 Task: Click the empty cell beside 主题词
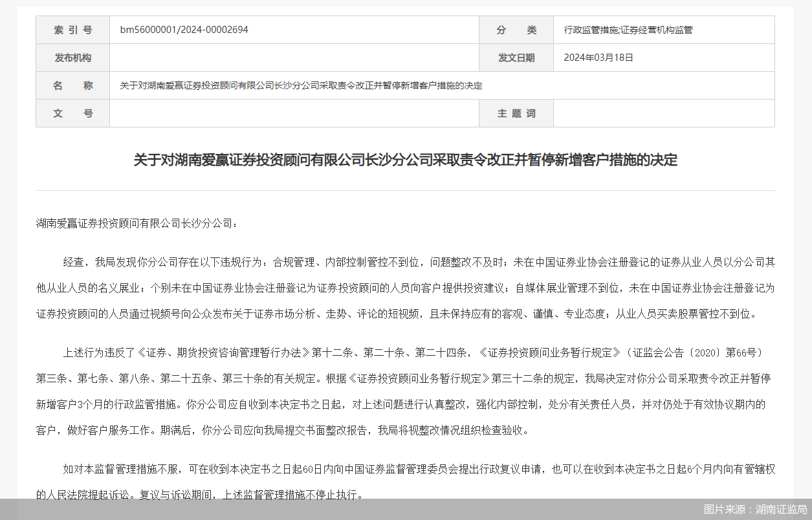663,113
